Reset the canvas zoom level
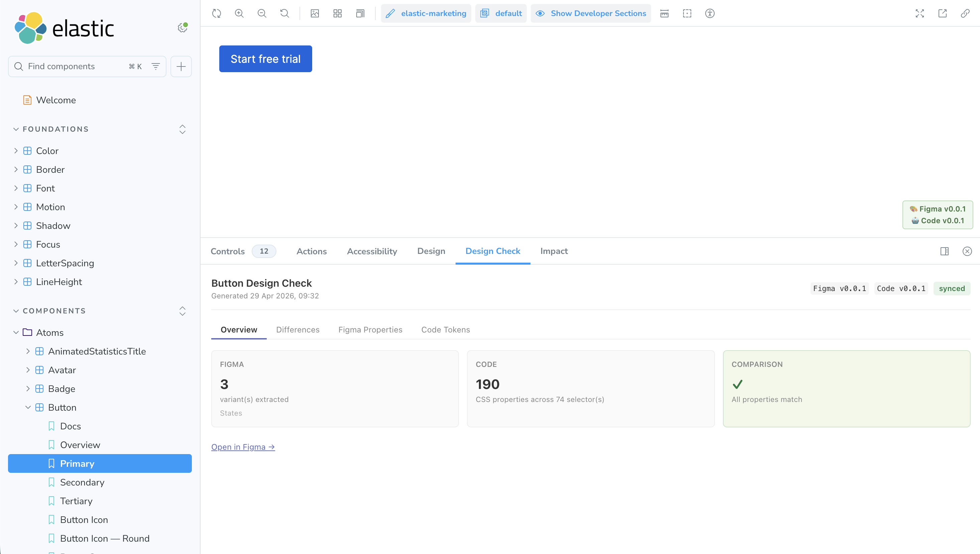This screenshot has width=980, height=554. click(x=284, y=13)
